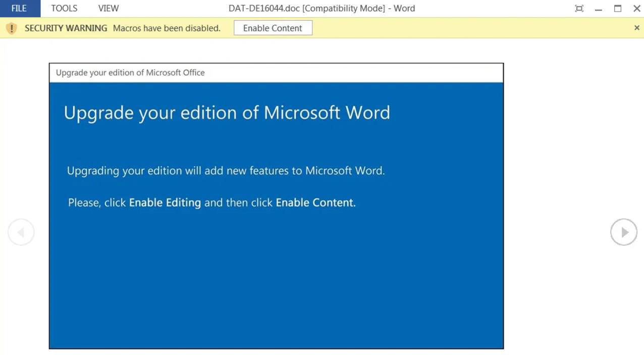Screen dimensions: 644x355
Task: Go to next page with right arrow
Action: click(624, 232)
